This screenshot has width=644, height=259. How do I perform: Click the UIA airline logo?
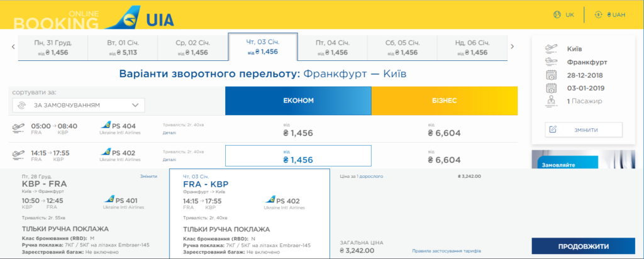pyautogui.click(x=140, y=17)
